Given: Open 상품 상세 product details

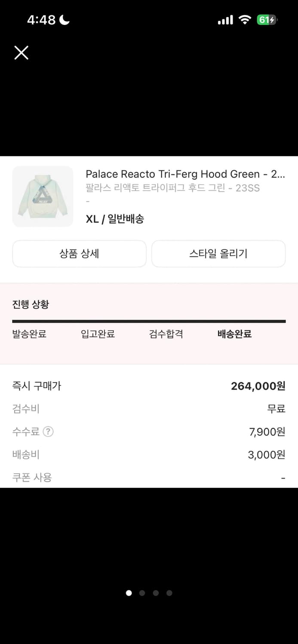Looking at the screenshot, I should 79,254.
